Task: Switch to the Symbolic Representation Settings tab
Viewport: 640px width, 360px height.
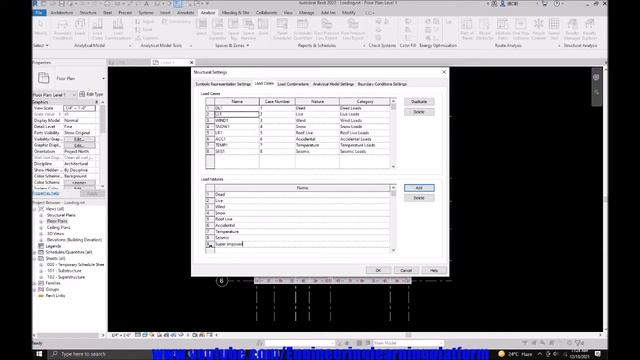Action: [223, 84]
